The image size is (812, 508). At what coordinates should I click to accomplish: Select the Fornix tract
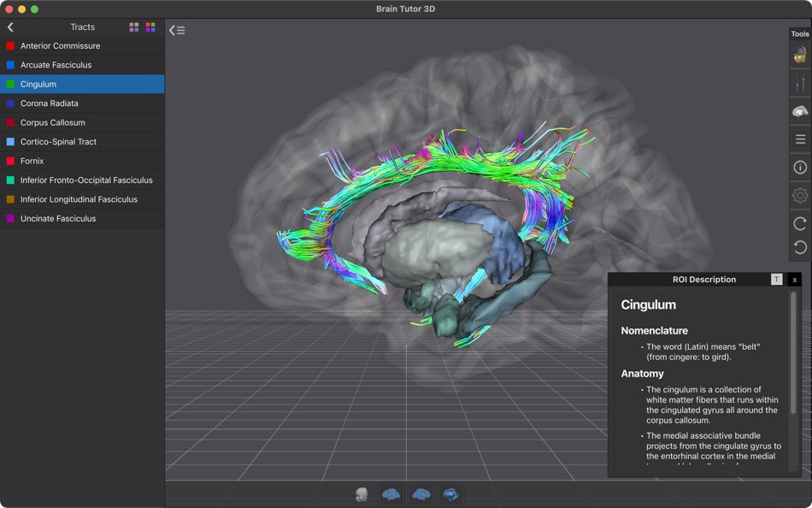(82, 162)
